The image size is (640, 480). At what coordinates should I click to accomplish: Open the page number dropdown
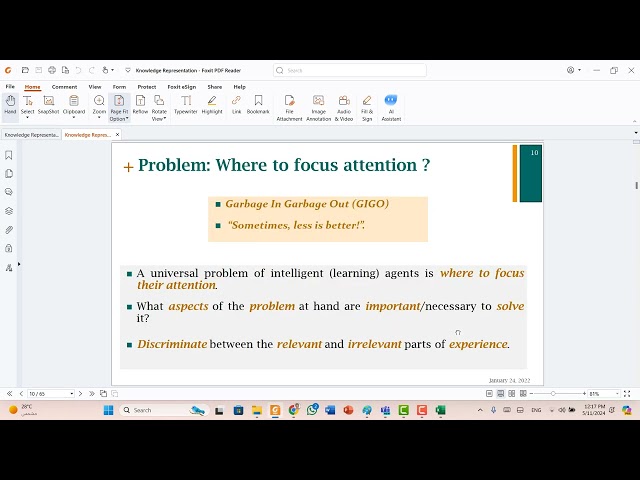(x=71, y=393)
